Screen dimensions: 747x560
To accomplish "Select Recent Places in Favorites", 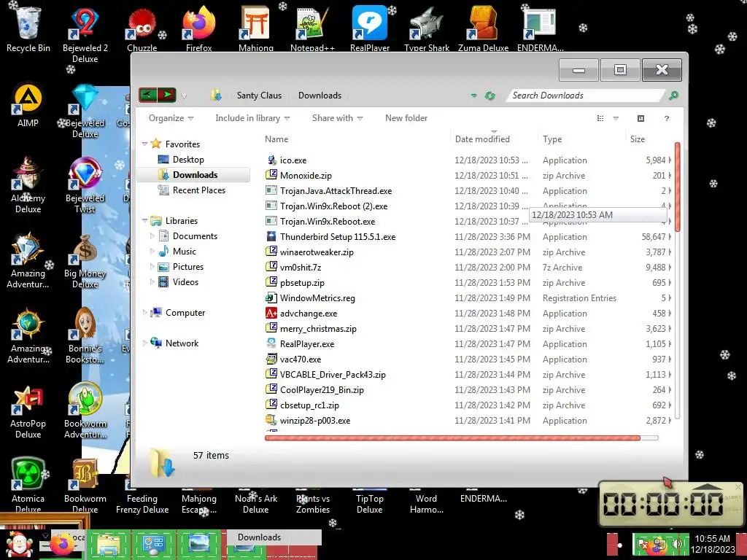I will click(192, 190).
